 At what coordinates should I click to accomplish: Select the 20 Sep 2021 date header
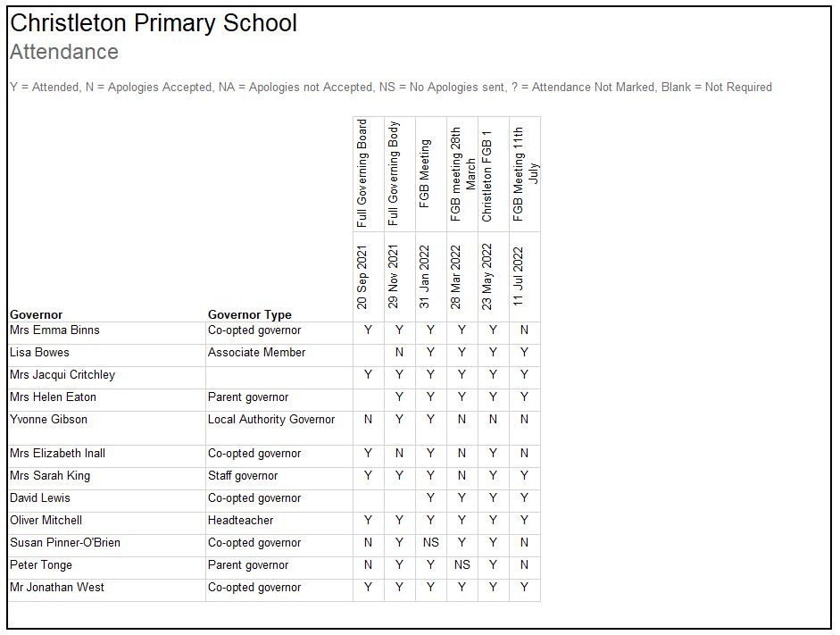[x=362, y=277]
